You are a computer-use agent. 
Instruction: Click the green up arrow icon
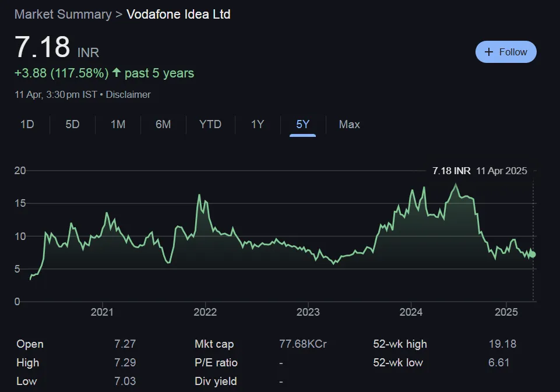[x=117, y=72]
